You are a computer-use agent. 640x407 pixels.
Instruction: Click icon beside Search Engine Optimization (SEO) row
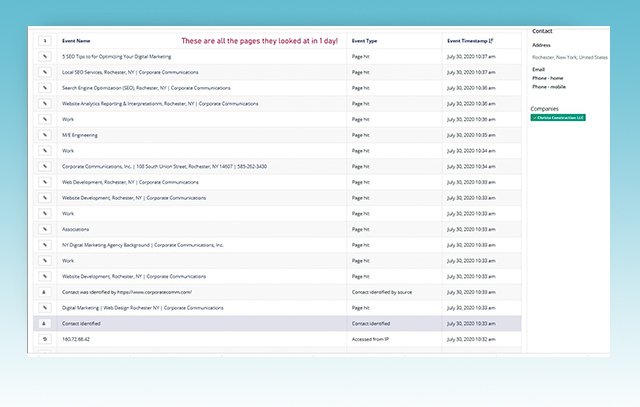45,88
